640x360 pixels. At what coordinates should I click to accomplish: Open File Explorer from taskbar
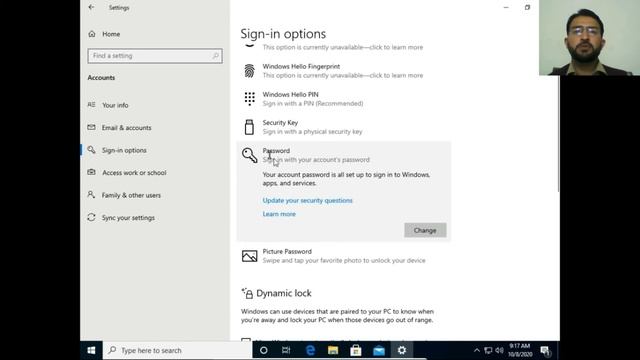pos(333,350)
